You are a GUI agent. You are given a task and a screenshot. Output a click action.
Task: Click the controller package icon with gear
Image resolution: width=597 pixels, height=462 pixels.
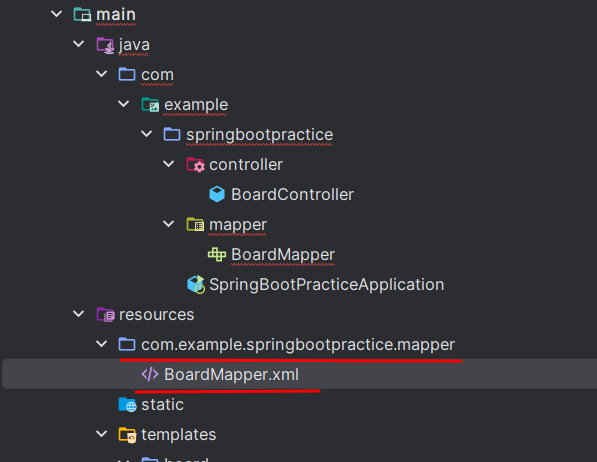tap(195, 165)
